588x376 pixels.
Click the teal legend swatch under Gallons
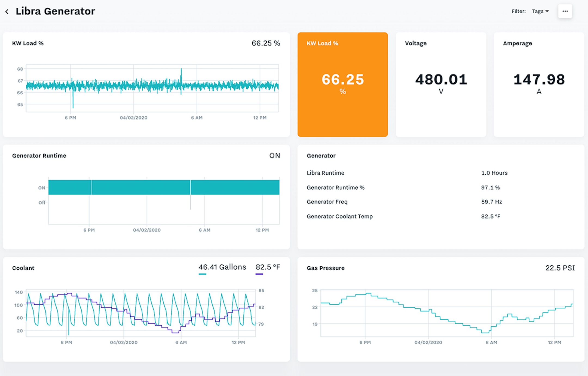pyautogui.click(x=202, y=274)
